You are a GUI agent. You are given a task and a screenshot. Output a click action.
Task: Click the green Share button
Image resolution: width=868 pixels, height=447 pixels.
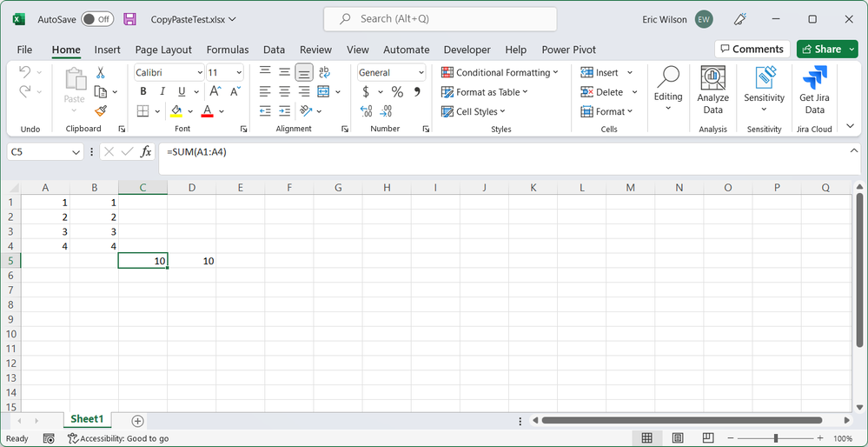(826, 50)
